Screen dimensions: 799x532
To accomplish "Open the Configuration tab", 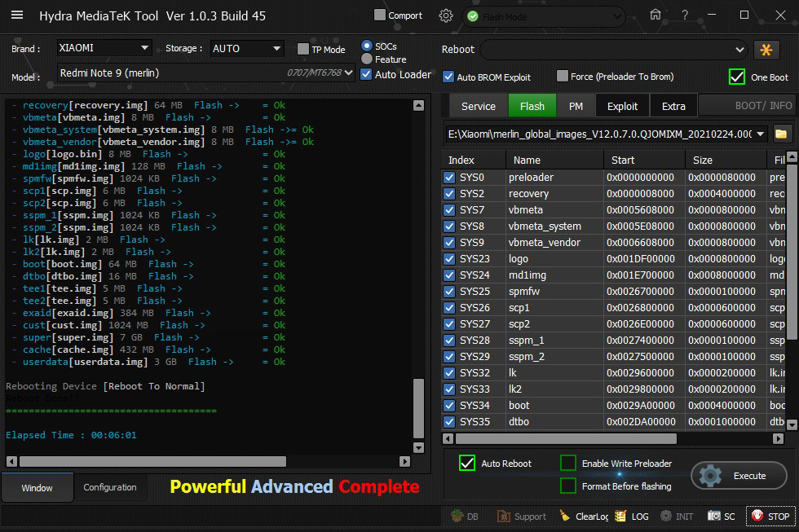I will [x=109, y=487].
